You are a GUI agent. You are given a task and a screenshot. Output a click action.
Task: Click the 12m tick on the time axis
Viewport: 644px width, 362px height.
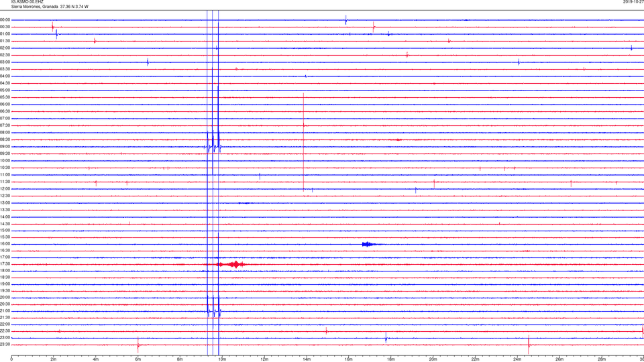click(264, 359)
